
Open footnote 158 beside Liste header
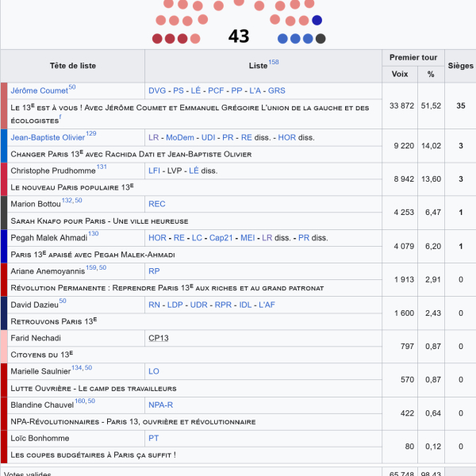[x=274, y=62]
